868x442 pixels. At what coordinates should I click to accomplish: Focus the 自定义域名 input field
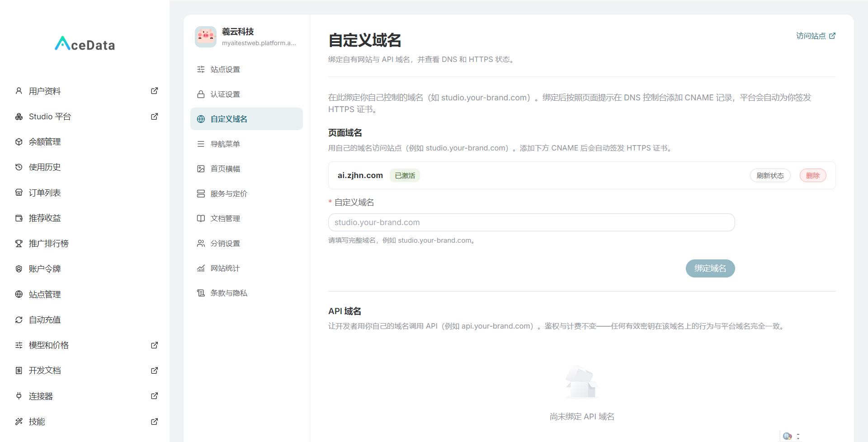pyautogui.click(x=531, y=222)
